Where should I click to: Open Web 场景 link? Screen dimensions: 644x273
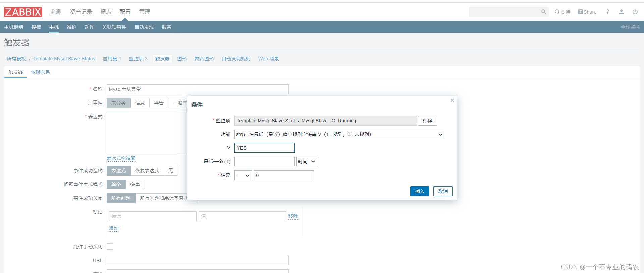268,59
